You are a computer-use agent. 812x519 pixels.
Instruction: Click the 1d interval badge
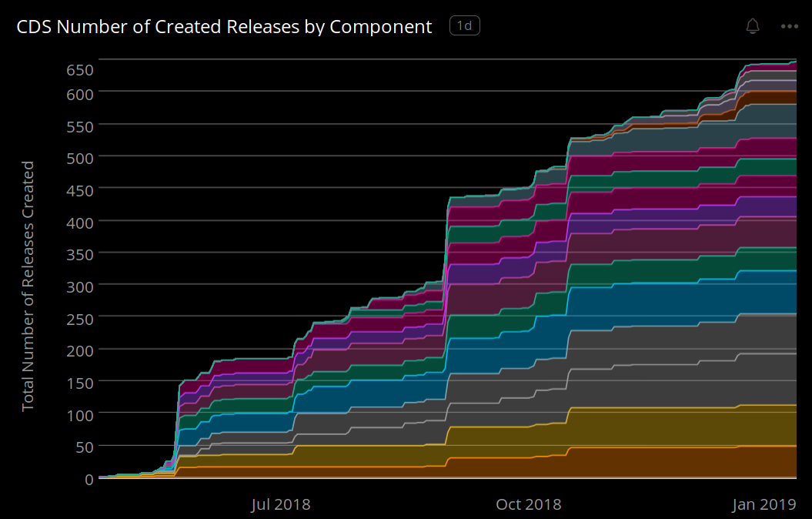464,25
